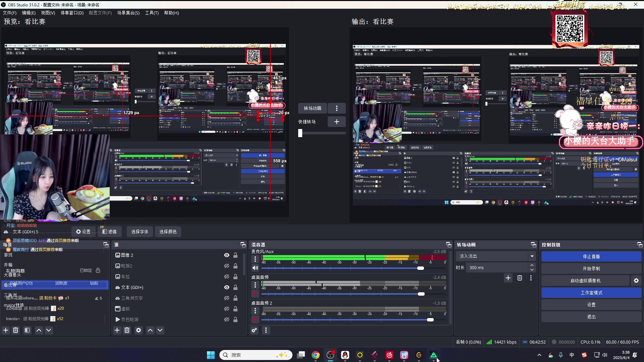The width and height of the screenshot is (644, 362).
Task: Open audio mixer menu three-dot icon
Action: [x=266, y=330]
